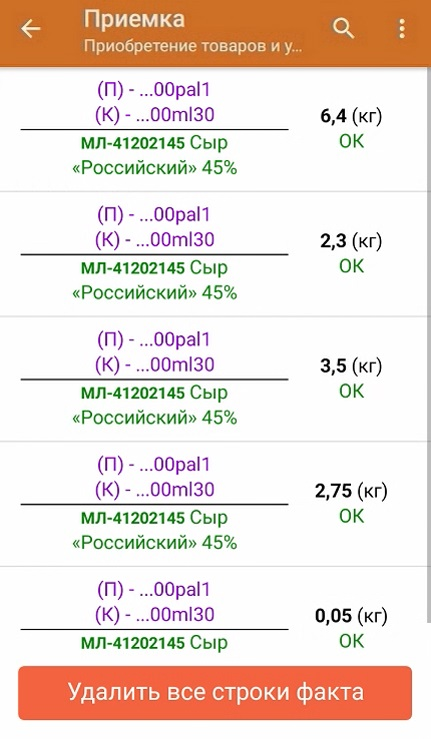Tap pallet code in first row
This screenshot has height=739, width=431.
[154, 90]
